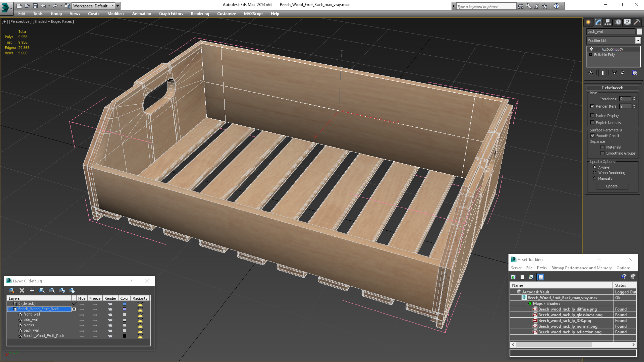This screenshot has width=644, height=362.
Task: Click Status column header in Asset Tracking
Action: pyautogui.click(x=624, y=285)
